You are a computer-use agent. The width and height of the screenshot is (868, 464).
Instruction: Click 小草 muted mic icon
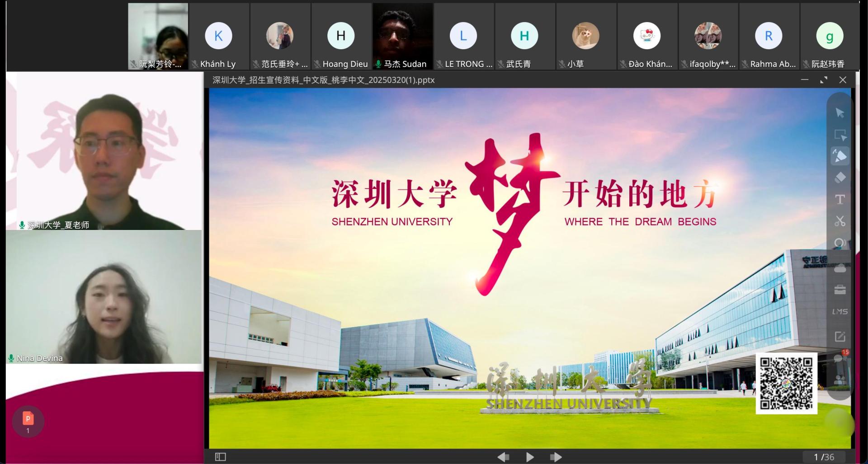pyautogui.click(x=562, y=64)
